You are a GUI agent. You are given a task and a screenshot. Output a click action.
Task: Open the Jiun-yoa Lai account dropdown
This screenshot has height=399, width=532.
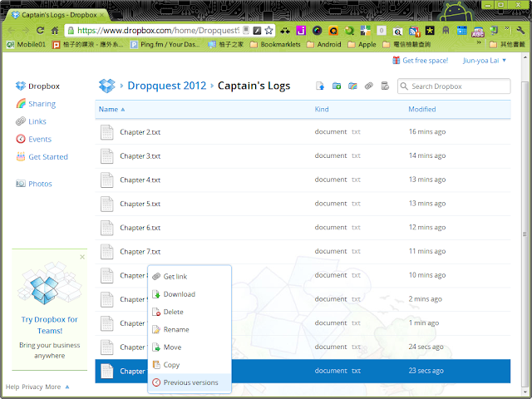coord(485,61)
